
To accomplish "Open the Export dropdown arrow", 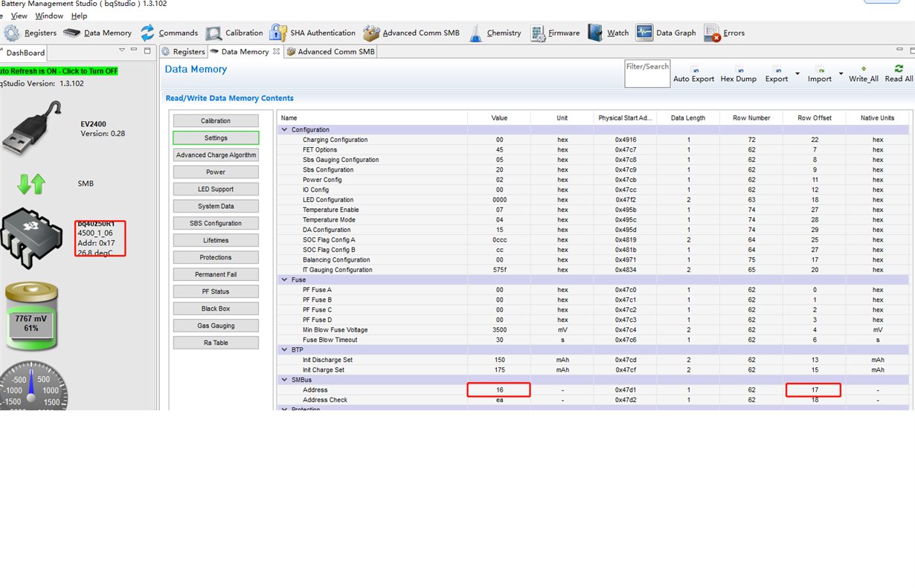I will point(797,74).
